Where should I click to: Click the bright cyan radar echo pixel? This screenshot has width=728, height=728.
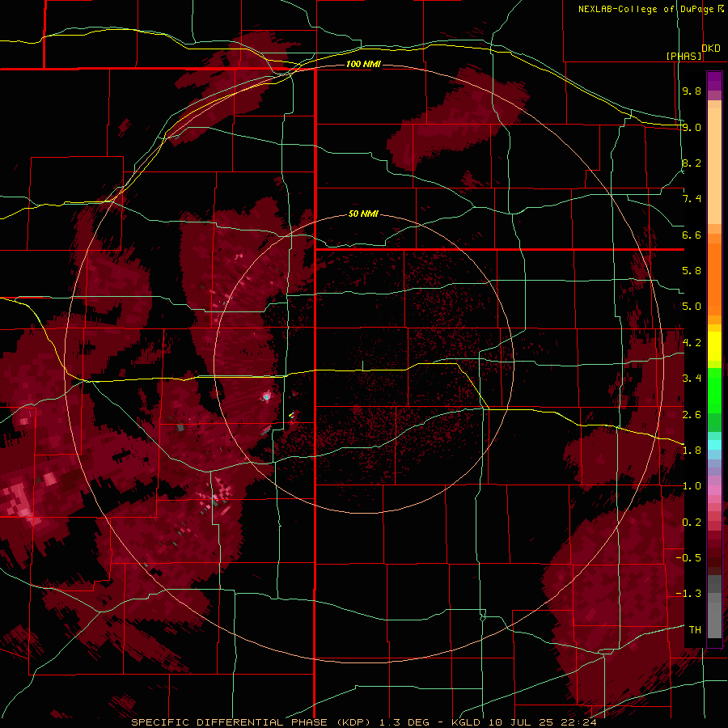266,397
